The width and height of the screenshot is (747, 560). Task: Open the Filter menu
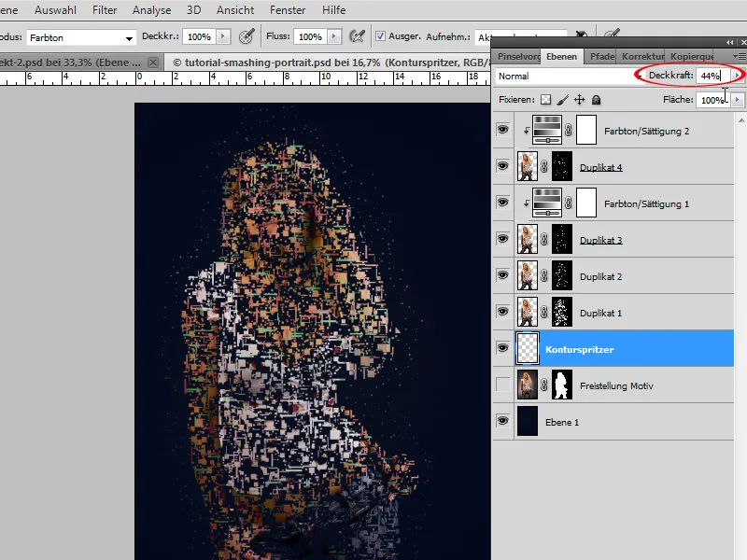pyautogui.click(x=105, y=10)
